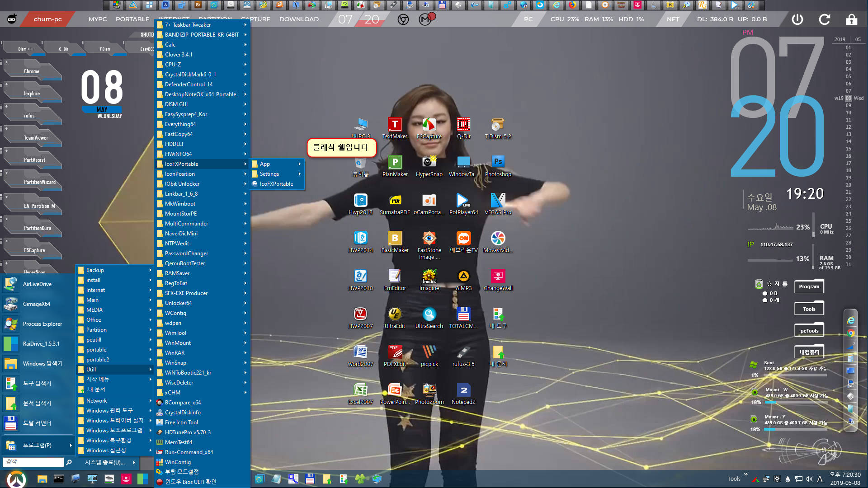
Task: Expand the Office folder in start menu
Action: (114, 320)
